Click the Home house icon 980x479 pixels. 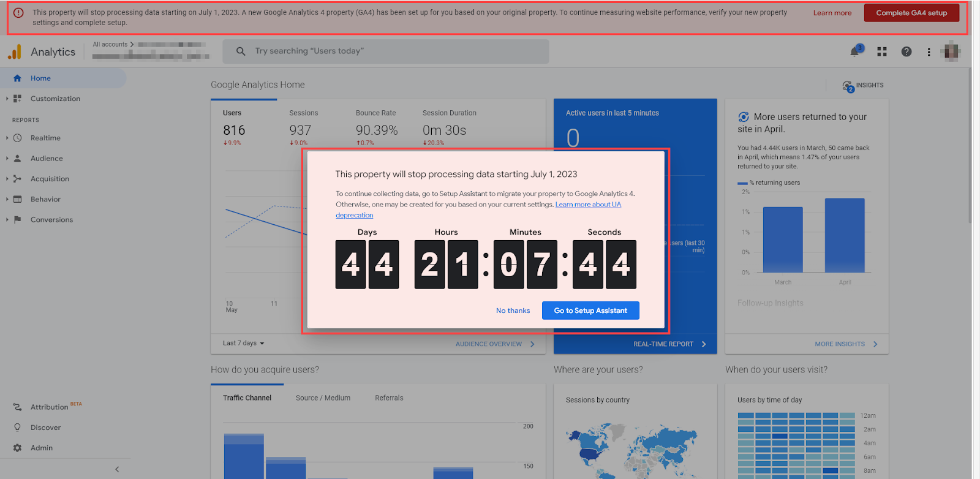[x=17, y=78]
